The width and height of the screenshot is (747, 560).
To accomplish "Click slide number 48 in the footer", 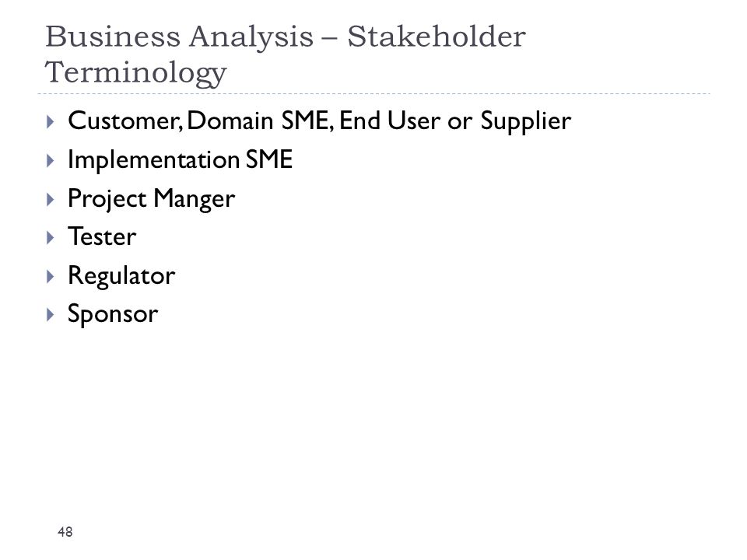I will tap(65, 532).
